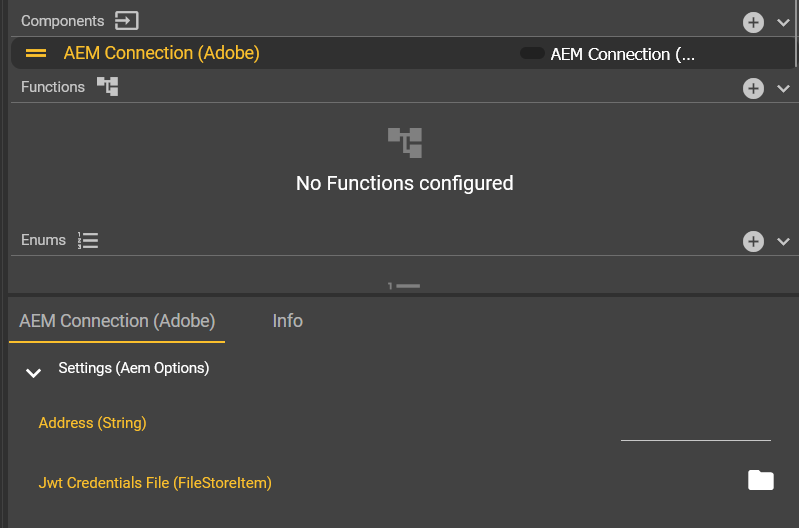Click the Functions hierarchy icon in header

[107, 87]
